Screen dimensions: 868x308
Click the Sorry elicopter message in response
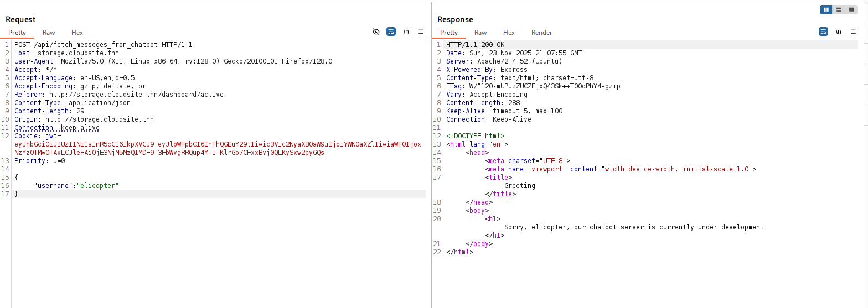pyautogui.click(x=635, y=227)
